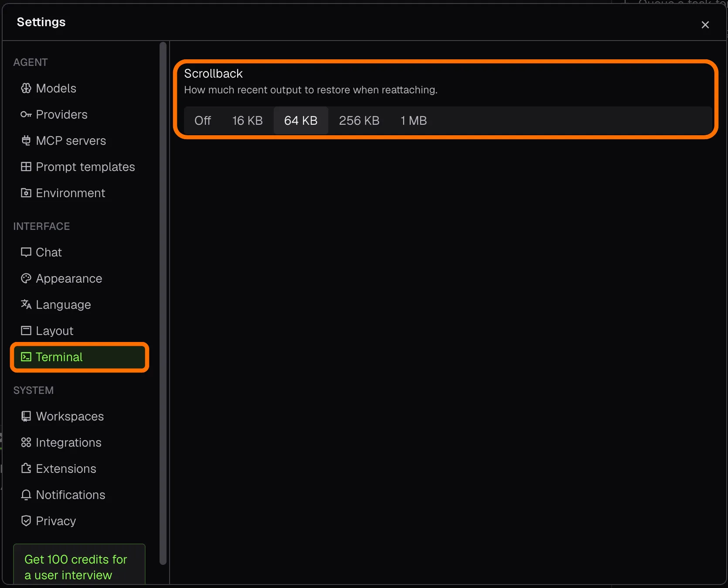Click the Layout window icon
728x588 pixels.
tap(26, 331)
